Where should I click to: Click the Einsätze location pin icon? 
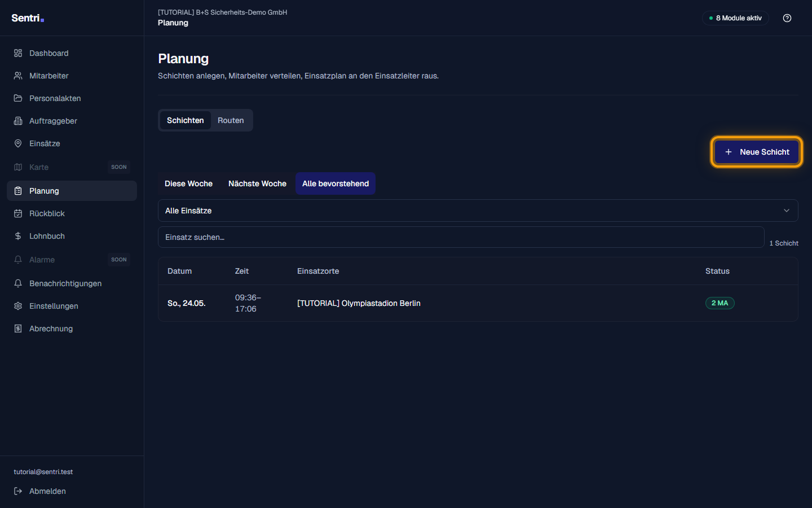pos(18,143)
